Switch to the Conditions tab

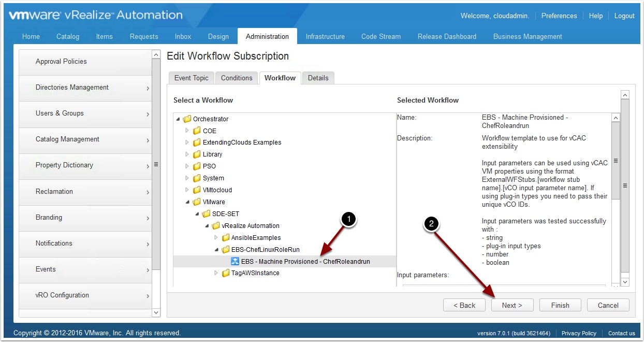(x=237, y=78)
